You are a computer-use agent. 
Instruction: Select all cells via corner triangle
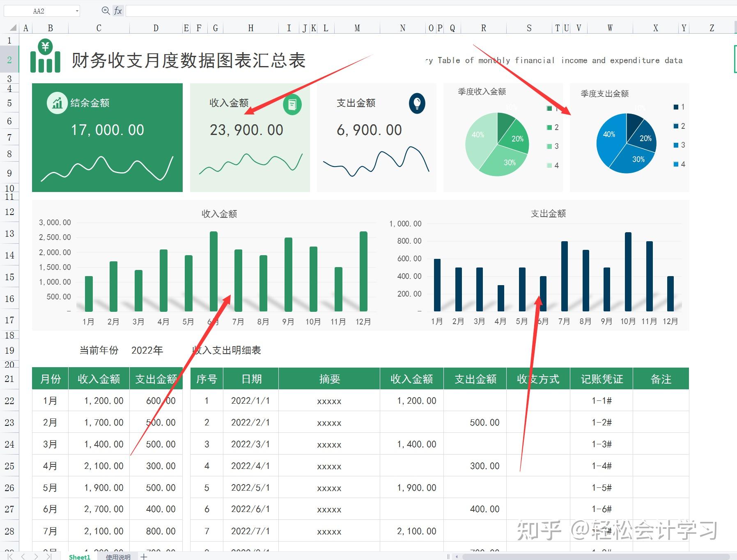click(13, 28)
